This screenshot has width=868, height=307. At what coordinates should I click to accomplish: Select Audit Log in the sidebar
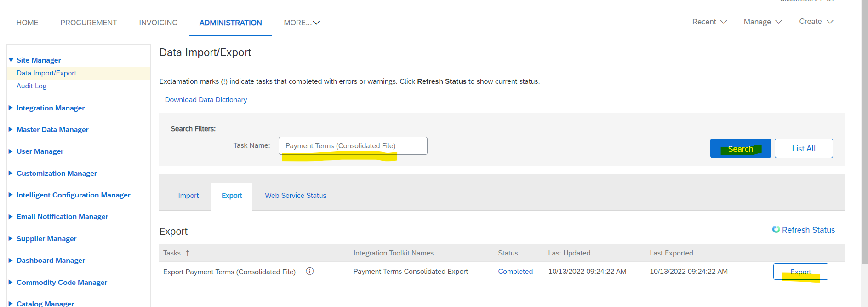click(x=31, y=86)
